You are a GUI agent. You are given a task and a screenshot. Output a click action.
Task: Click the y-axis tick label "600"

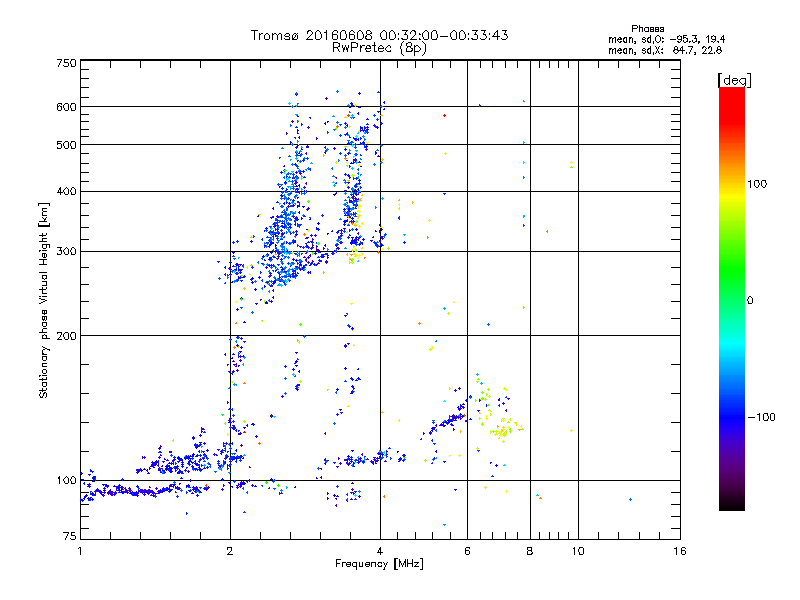coord(66,107)
